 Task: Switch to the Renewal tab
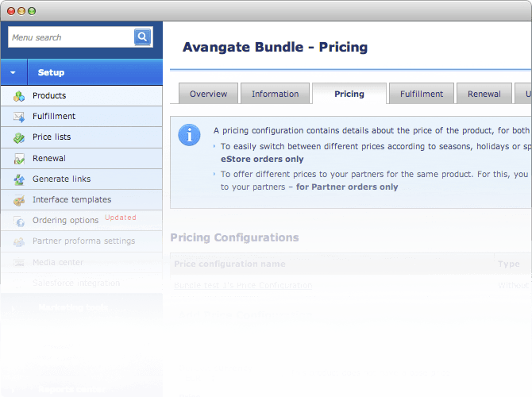coord(484,94)
